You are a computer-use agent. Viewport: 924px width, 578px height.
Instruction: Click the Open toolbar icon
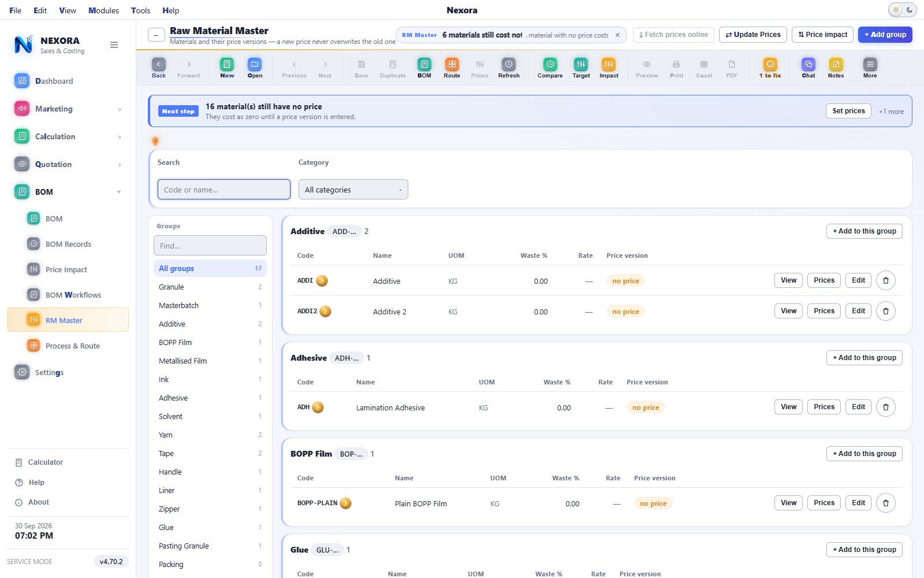pyautogui.click(x=255, y=68)
